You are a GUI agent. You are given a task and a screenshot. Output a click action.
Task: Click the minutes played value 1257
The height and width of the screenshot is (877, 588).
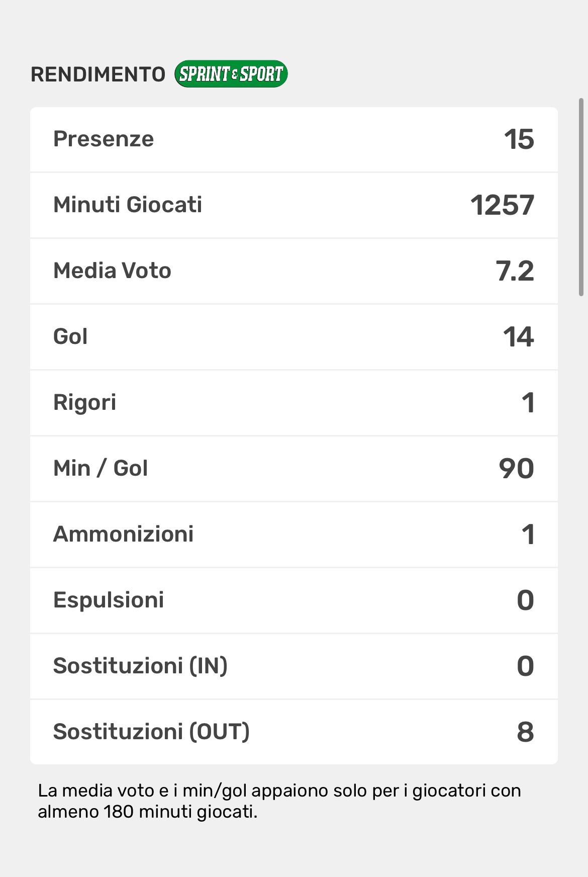click(502, 205)
